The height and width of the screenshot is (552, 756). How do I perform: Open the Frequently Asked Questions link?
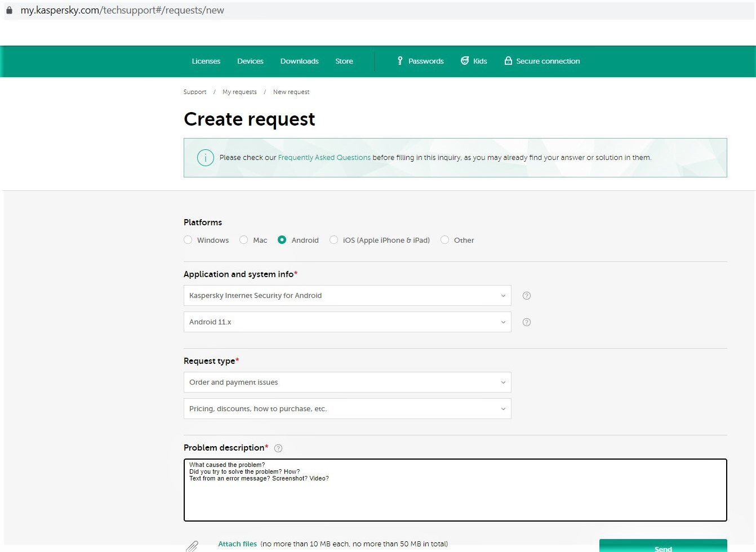pos(324,158)
